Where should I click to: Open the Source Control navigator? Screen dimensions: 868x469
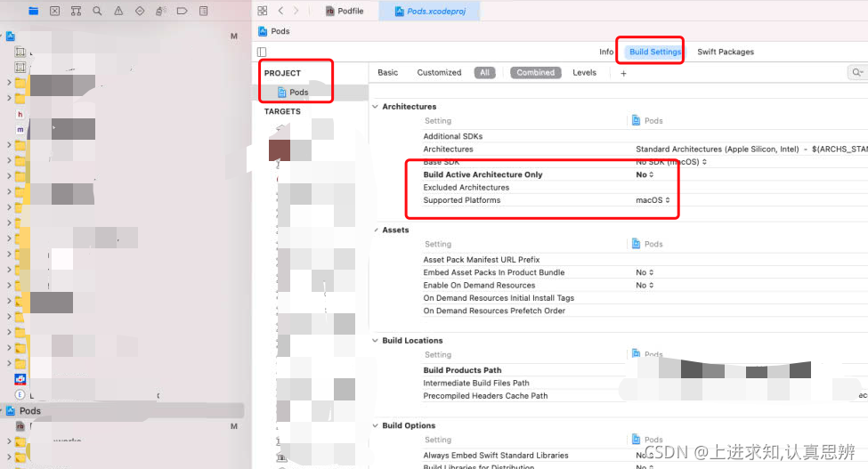(x=55, y=11)
